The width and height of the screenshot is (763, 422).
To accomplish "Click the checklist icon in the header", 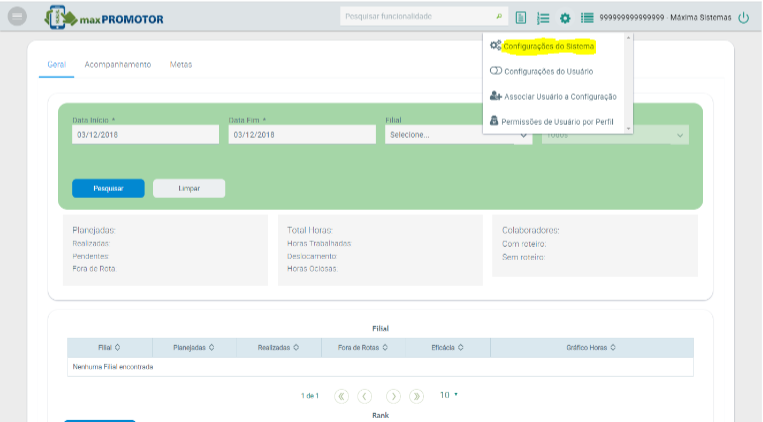I will (x=543, y=18).
